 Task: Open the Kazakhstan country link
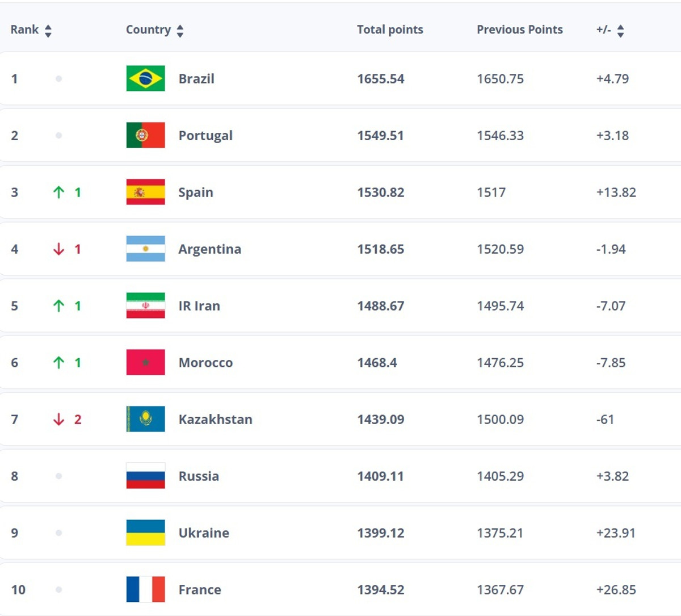(215, 420)
